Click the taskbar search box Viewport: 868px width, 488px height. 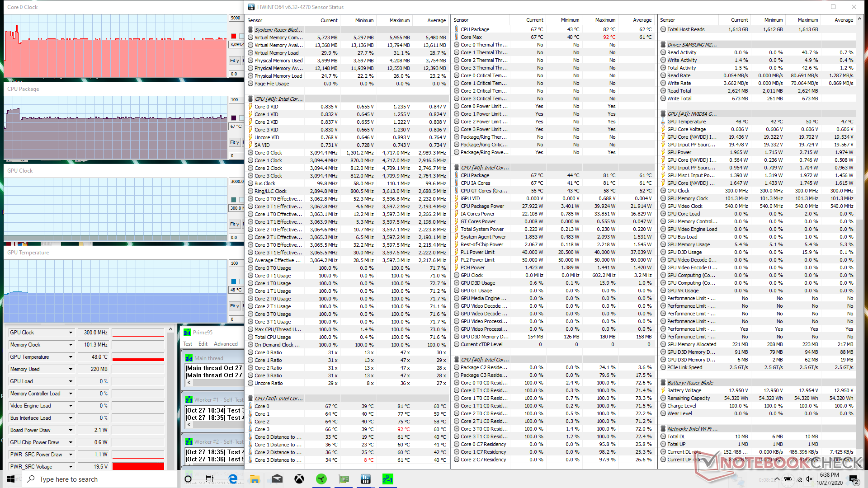tap(99, 479)
